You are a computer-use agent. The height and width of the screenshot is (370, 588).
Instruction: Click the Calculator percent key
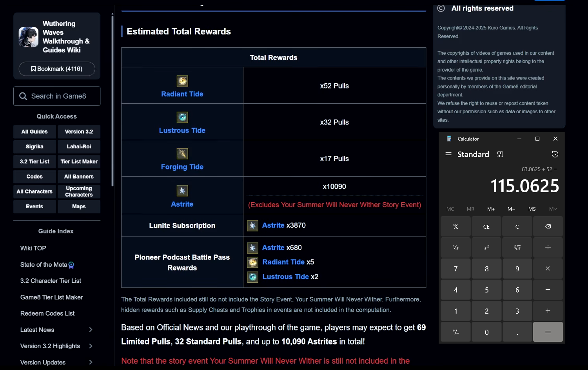(x=456, y=226)
